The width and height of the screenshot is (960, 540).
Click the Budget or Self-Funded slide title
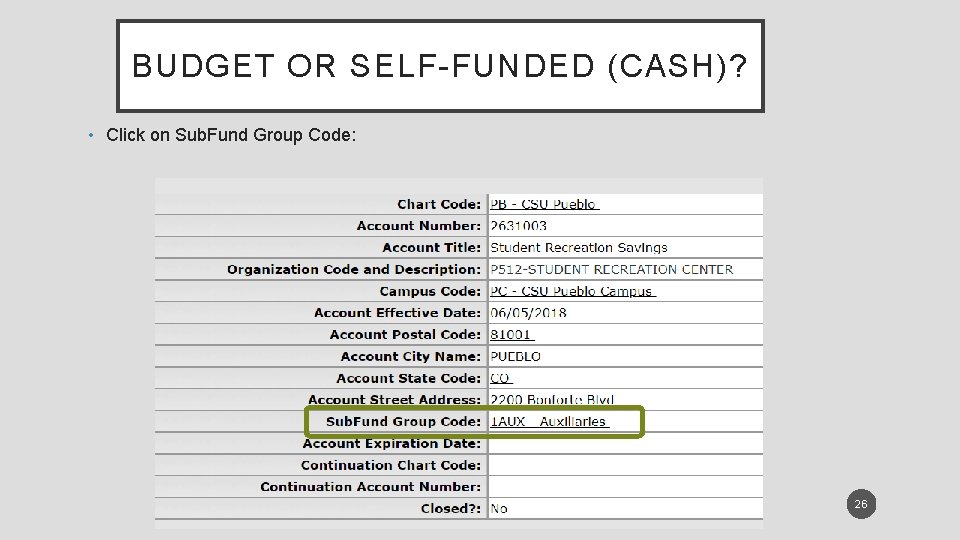tap(440, 66)
